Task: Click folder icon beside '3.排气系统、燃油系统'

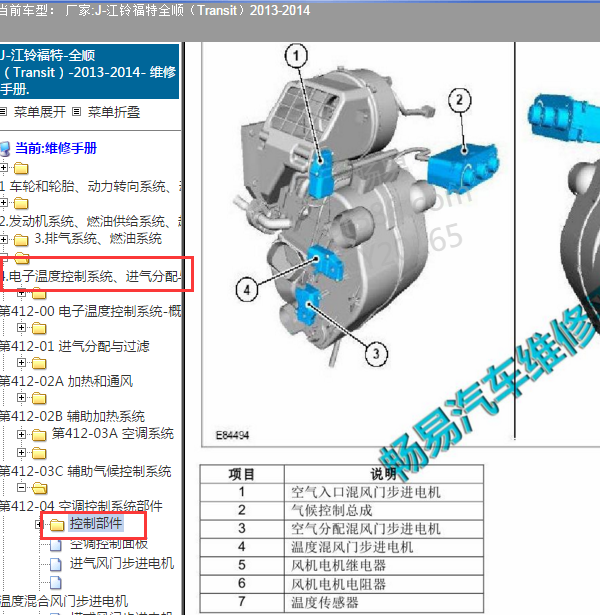Action: pos(21,239)
